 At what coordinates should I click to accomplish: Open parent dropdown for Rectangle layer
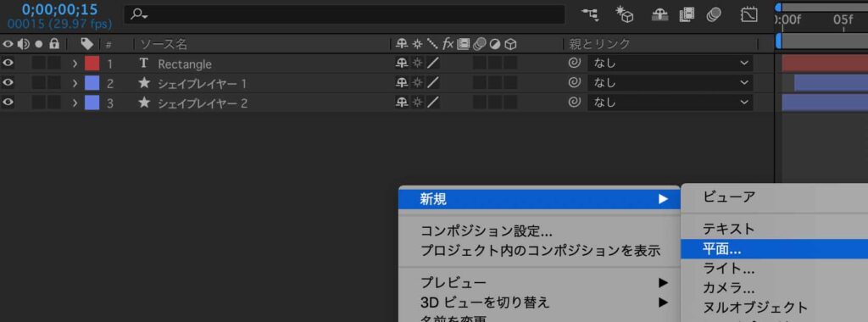(670, 63)
